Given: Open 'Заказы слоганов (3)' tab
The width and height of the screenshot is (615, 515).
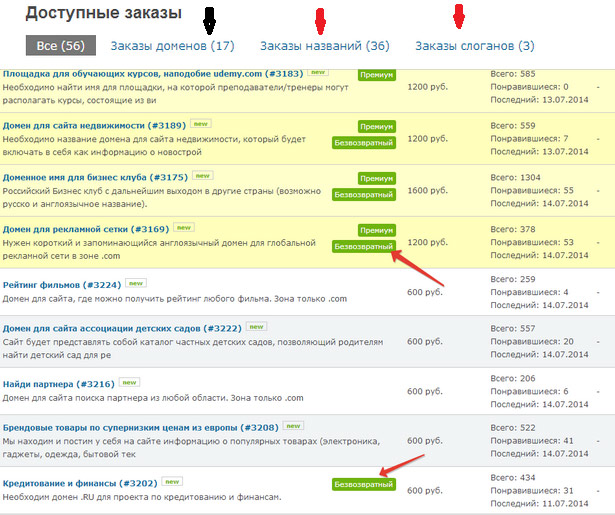Looking at the screenshot, I should (x=474, y=46).
